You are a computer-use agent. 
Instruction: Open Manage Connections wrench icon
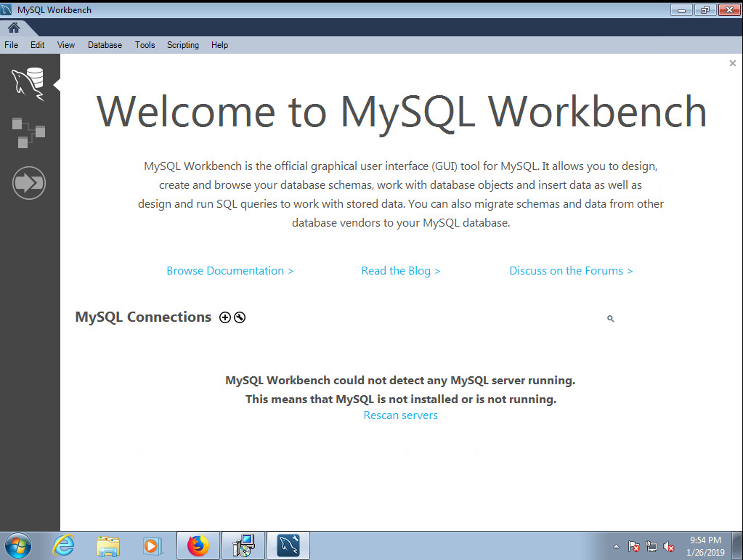pos(240,317)
